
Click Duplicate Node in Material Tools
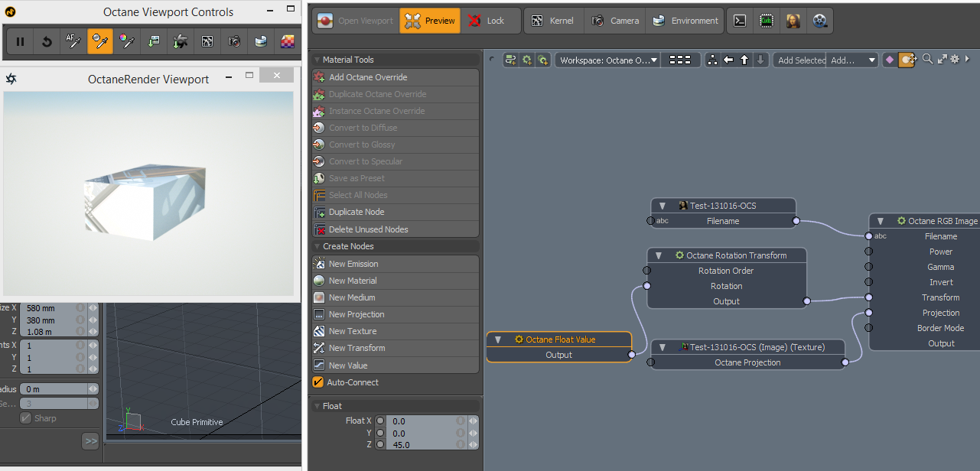(x=396, y=212)
